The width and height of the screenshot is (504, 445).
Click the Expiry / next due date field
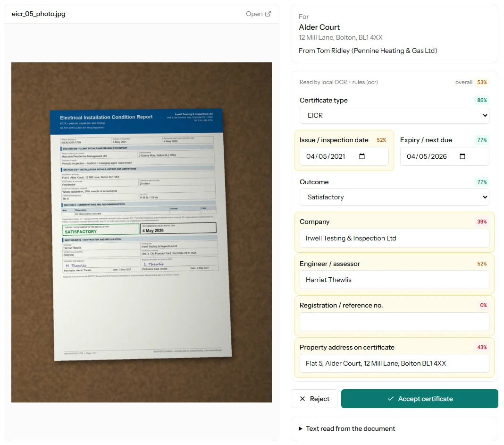coord(445,156)
